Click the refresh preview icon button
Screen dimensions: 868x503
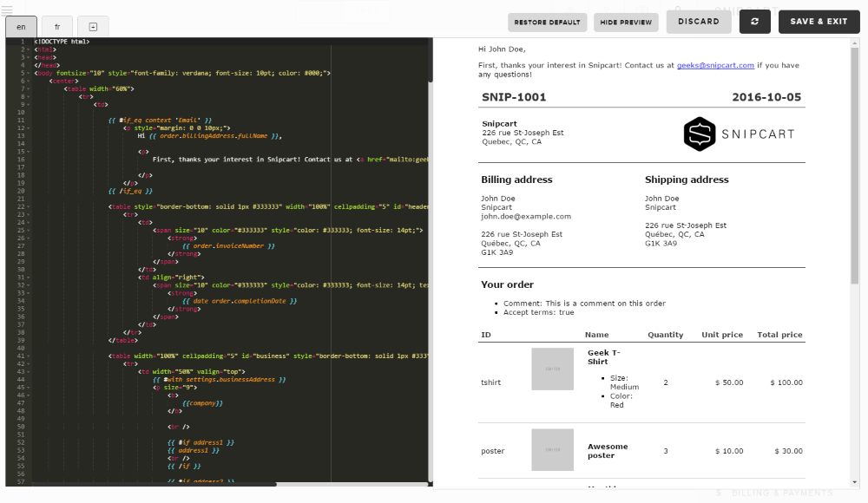coord(754,22)
